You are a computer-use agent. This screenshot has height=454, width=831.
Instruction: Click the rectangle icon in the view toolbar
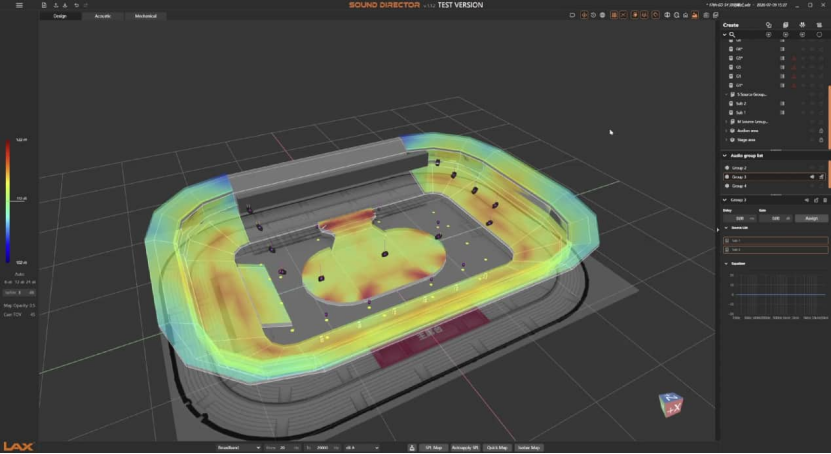(572, 15)
